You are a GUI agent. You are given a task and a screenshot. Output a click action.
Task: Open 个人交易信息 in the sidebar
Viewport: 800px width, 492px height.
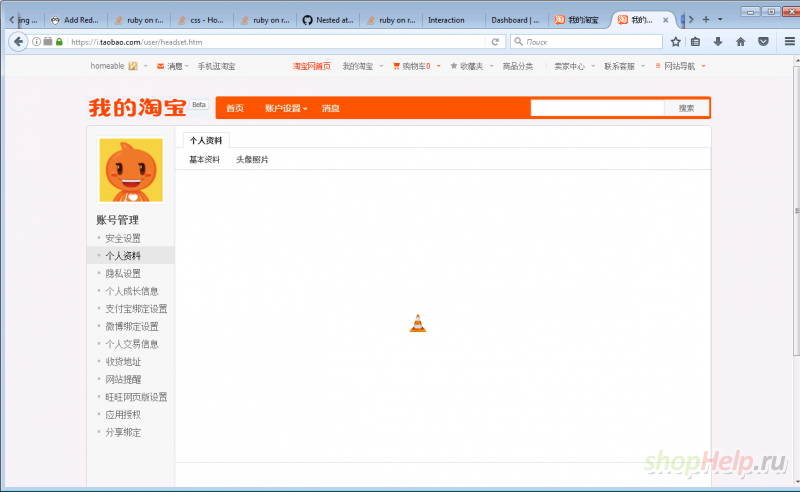132,344
